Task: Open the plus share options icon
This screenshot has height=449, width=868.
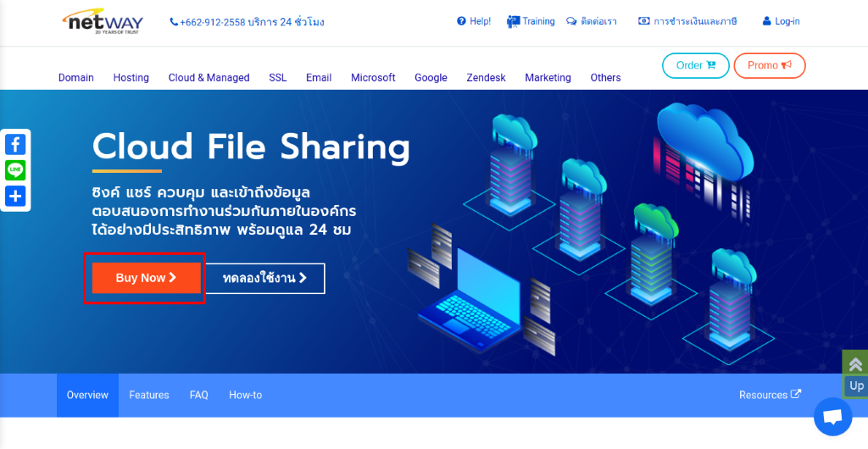Action: (x=15, y=197)
